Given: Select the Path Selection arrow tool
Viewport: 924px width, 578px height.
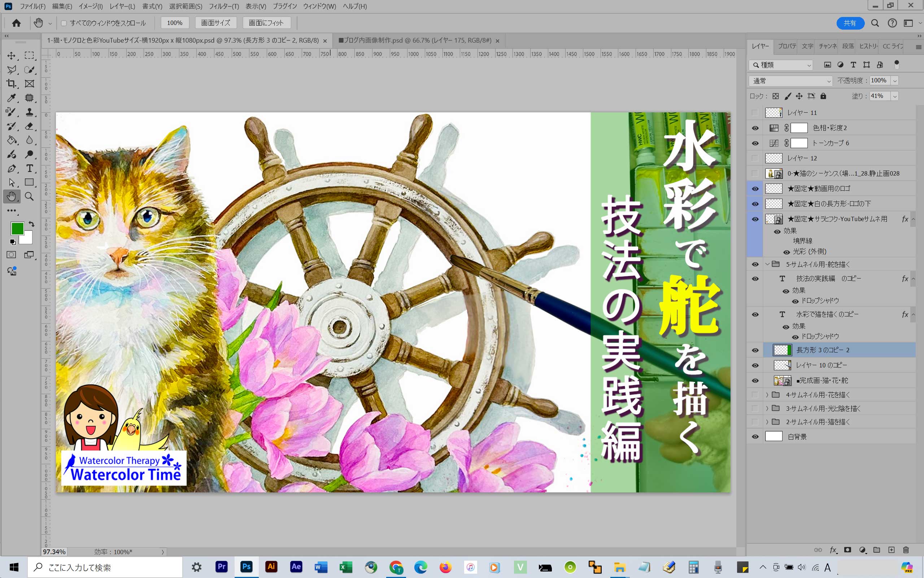Looking at the screenshot, I should [x=12, y=182].
